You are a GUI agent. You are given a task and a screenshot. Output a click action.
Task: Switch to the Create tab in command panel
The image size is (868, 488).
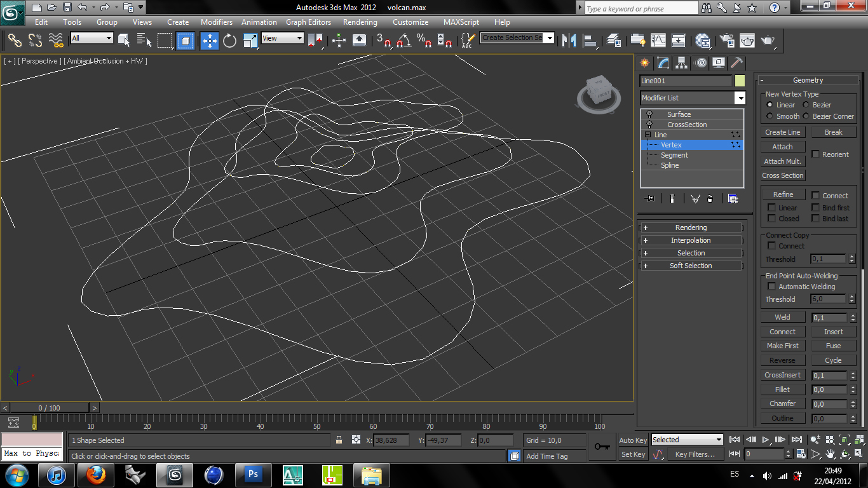(x=644, y=62)
